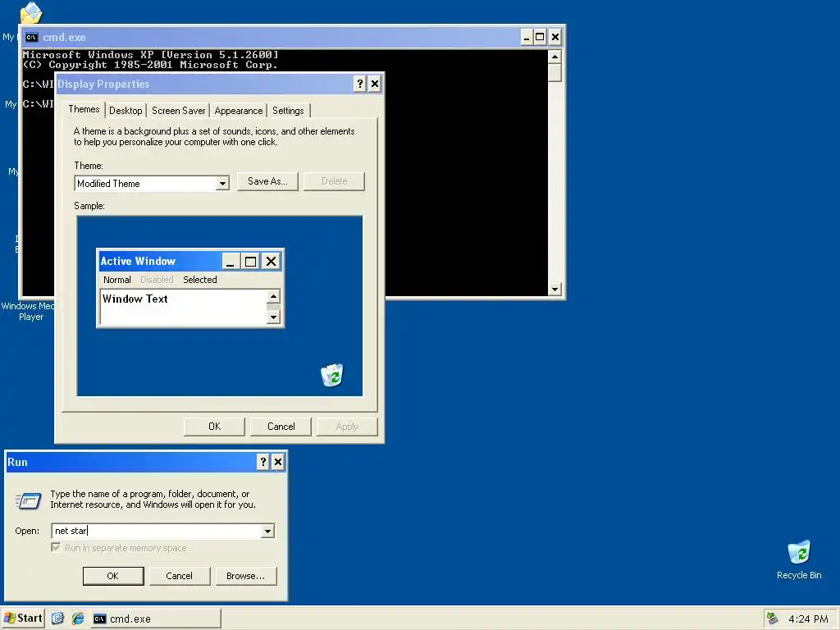Close the cmd.exe window
840x630 pixels.
(x=555, y=37)
